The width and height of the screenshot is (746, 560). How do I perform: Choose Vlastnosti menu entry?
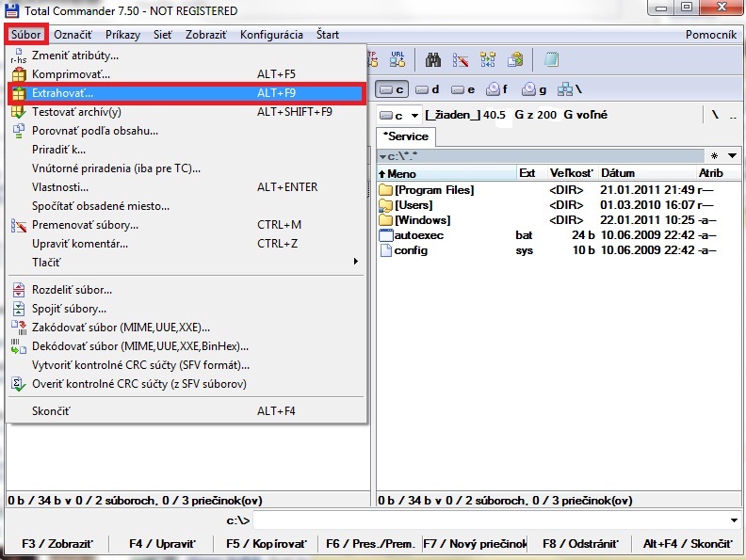pyautogui.click(x=186, y=187)
